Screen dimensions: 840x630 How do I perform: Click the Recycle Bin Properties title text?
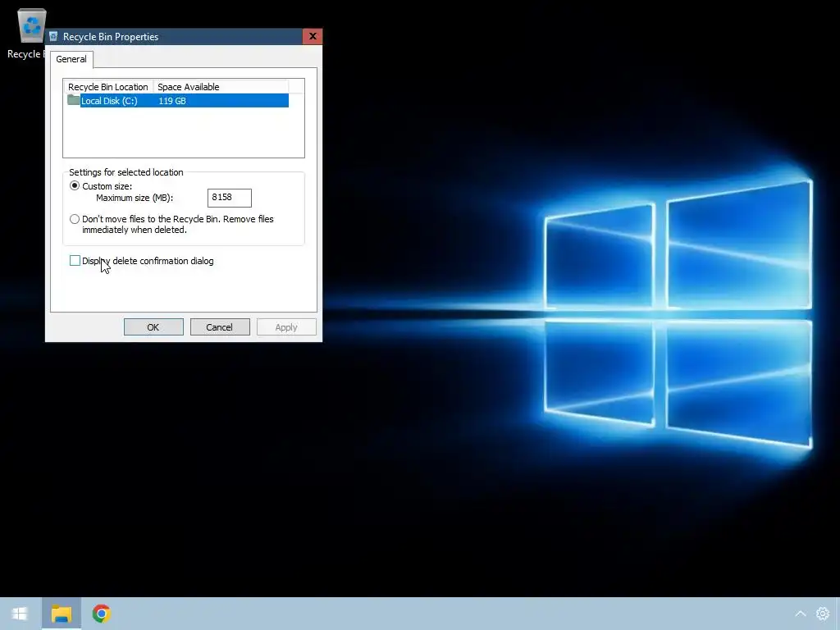tap(111, 36)
